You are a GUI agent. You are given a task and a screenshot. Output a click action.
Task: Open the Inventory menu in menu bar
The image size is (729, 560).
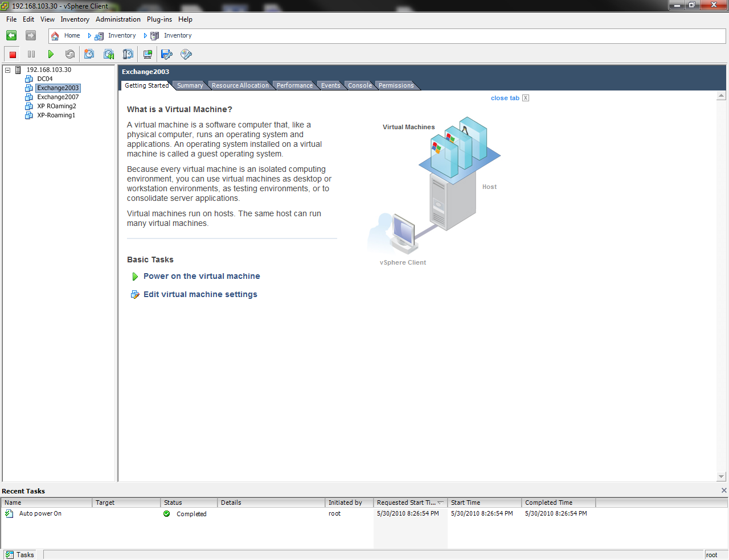[x=75, y=19]
